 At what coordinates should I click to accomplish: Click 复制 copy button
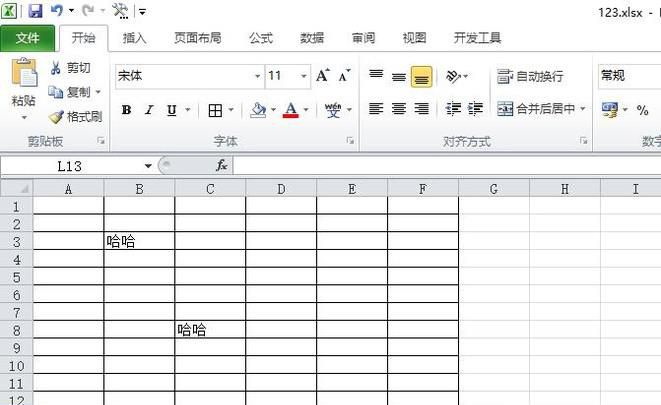[70, 91]
